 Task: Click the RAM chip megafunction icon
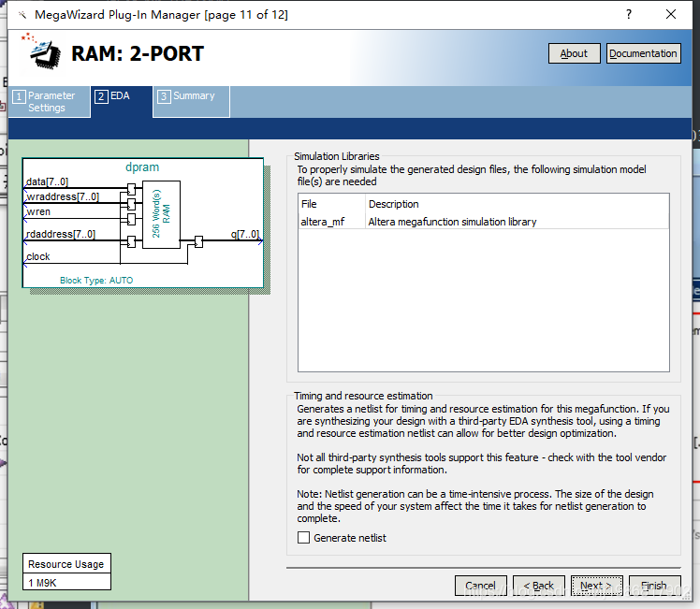[43, 51]
